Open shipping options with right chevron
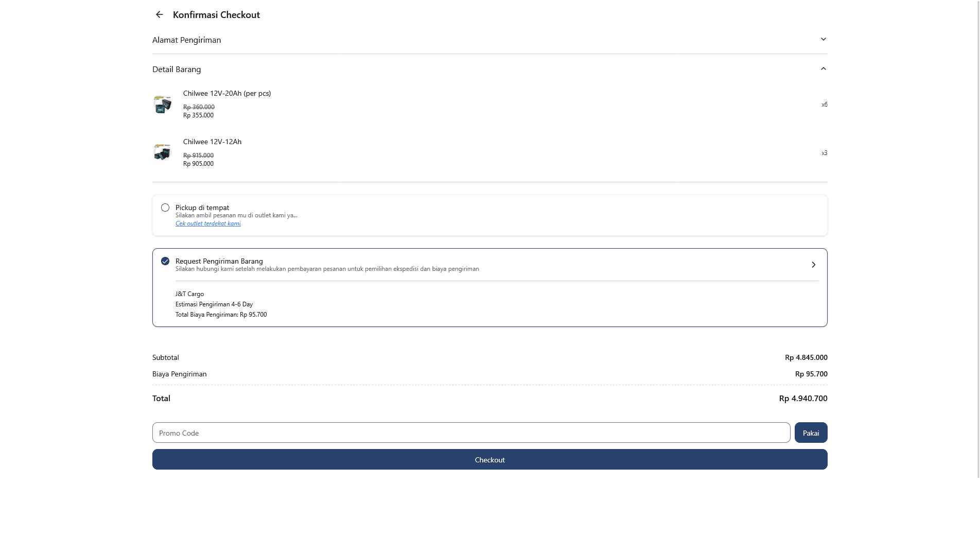 click(813, 265)
